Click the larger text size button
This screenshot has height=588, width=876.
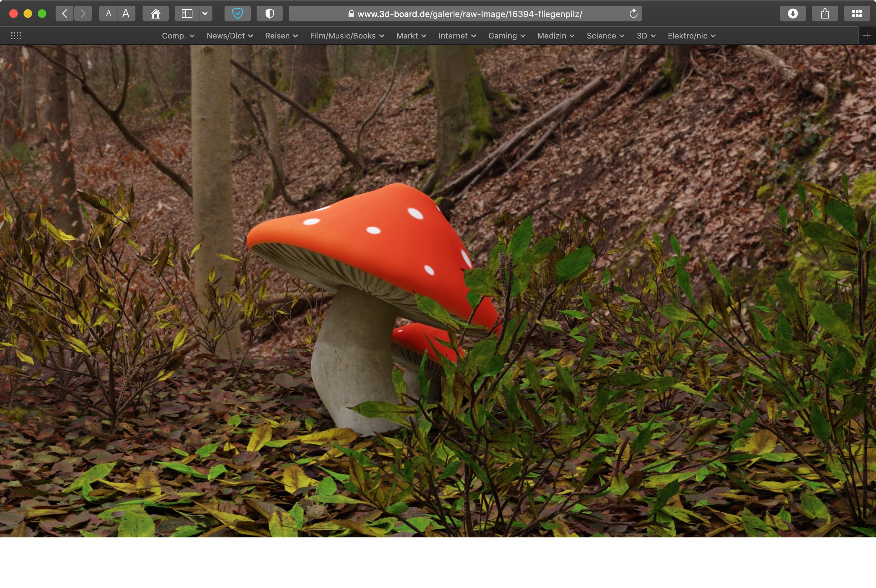pyautogui.click(x=126, y=14)
